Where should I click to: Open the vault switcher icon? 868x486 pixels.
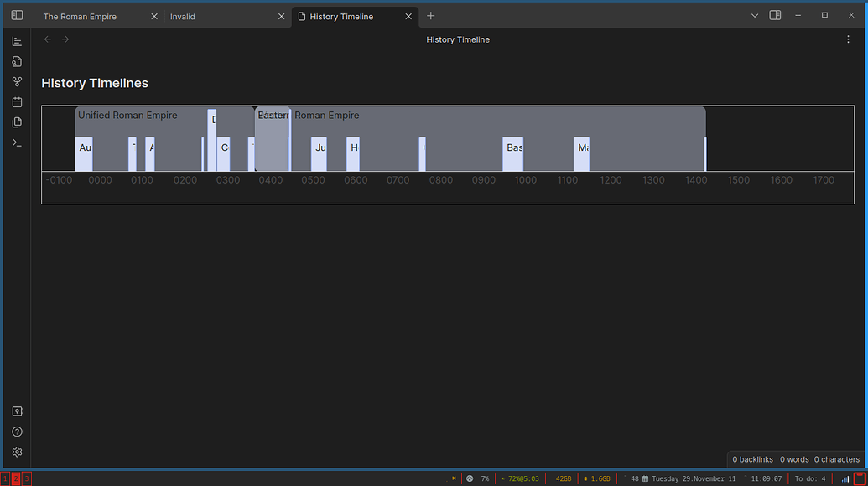point(17,411)
